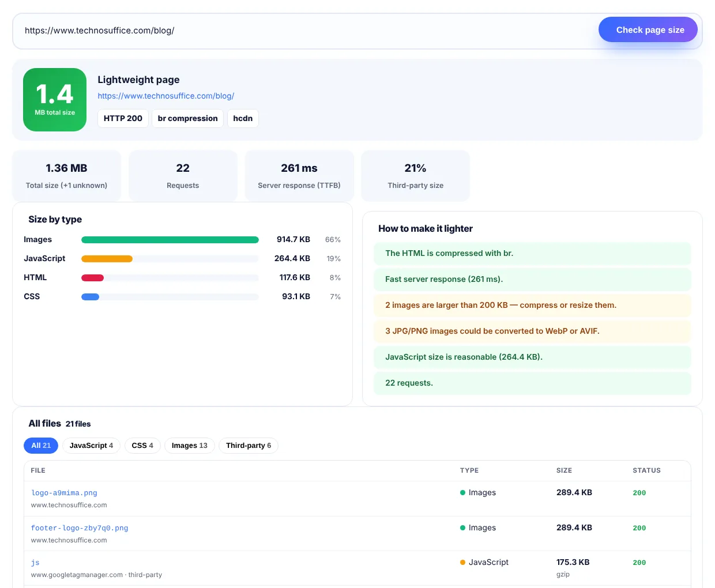The width and height of the screenshot is (715, 588).
Task: Select the 261 ms Server response card
Action: [x=299, y=176]
